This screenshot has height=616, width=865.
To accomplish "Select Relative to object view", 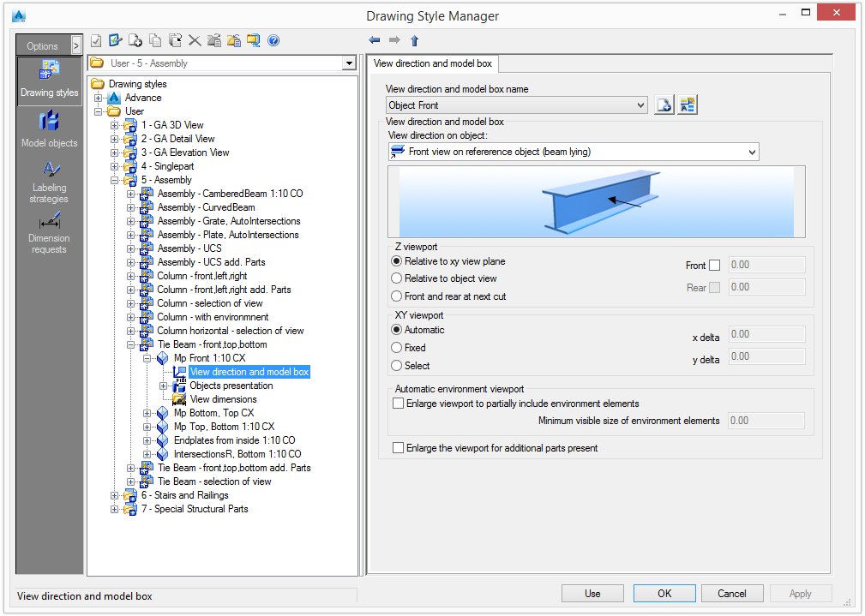I will pyautogui.click(x=396, y=278).
